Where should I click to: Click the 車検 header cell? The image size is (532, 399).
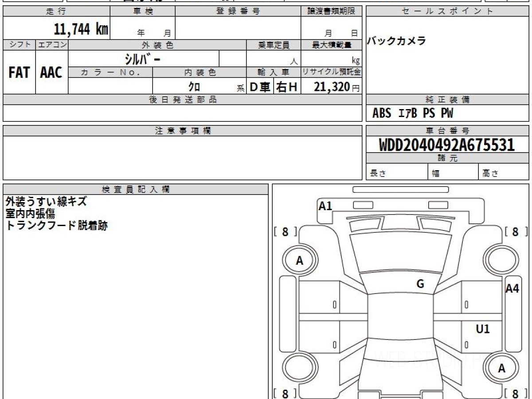[x=143, y=12]
